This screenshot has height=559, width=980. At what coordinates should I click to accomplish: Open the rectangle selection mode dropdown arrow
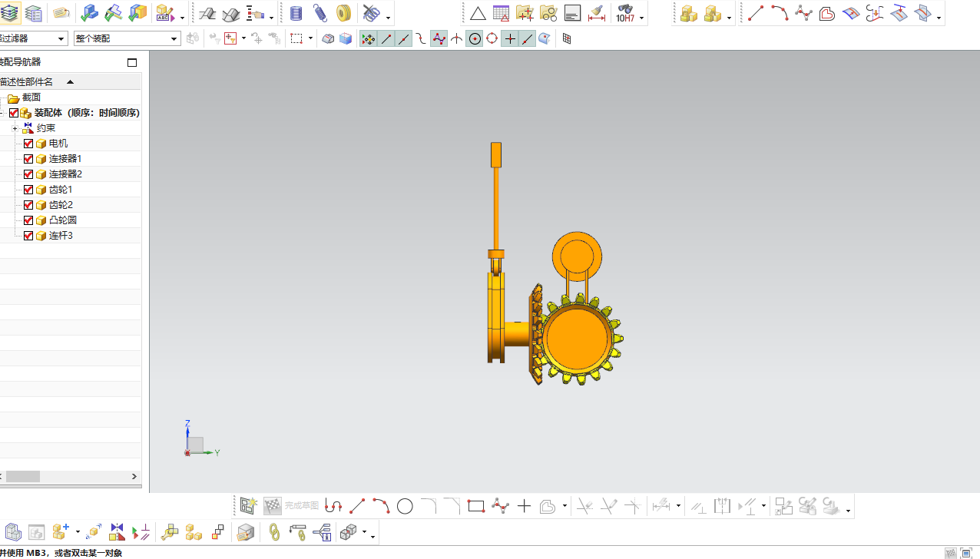[310, 38]
